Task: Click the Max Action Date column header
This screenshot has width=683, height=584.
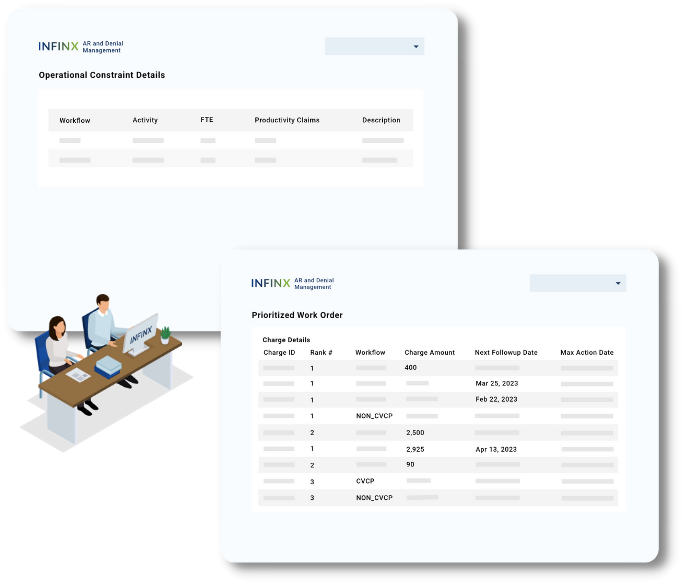Action: coord(587,352)
